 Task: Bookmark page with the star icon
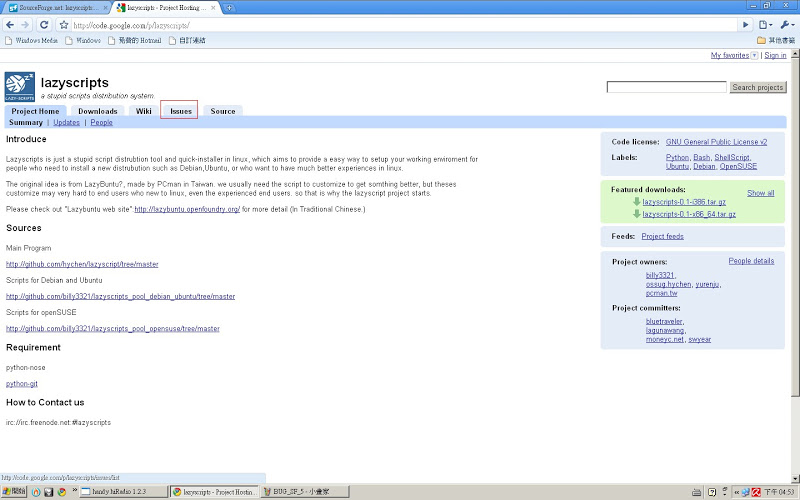coord(64,24)
